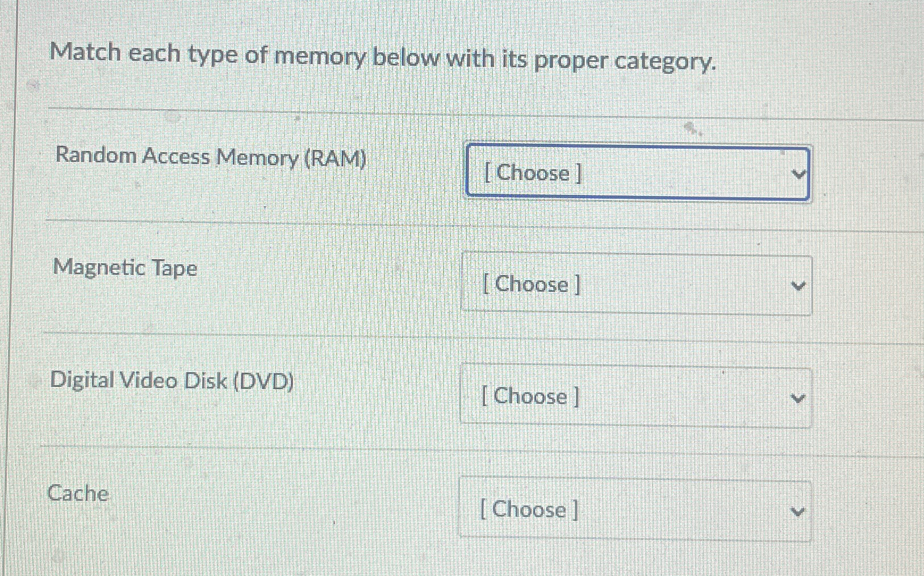The height and width of the screenshot is (576, 924).
Task: Click the Random Access Memory (RAM) label
Action: [210, 157]
